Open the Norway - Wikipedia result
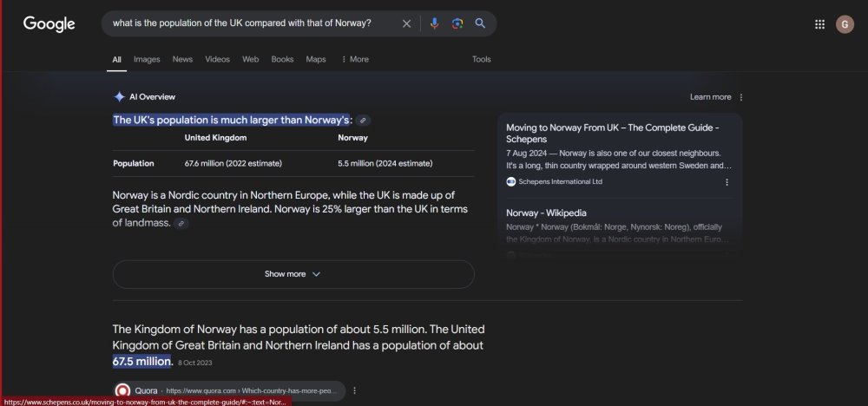This screenshot has height=406, width=868. coord(546,213)
